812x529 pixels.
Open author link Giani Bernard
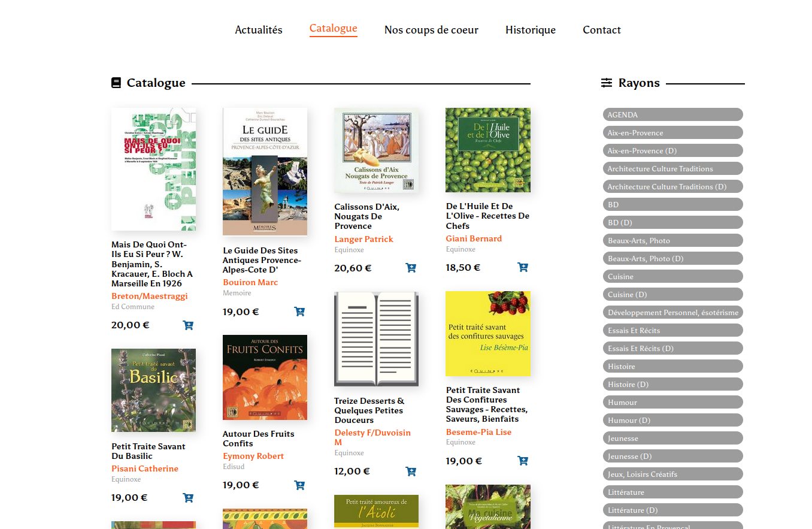click(474, 238)
